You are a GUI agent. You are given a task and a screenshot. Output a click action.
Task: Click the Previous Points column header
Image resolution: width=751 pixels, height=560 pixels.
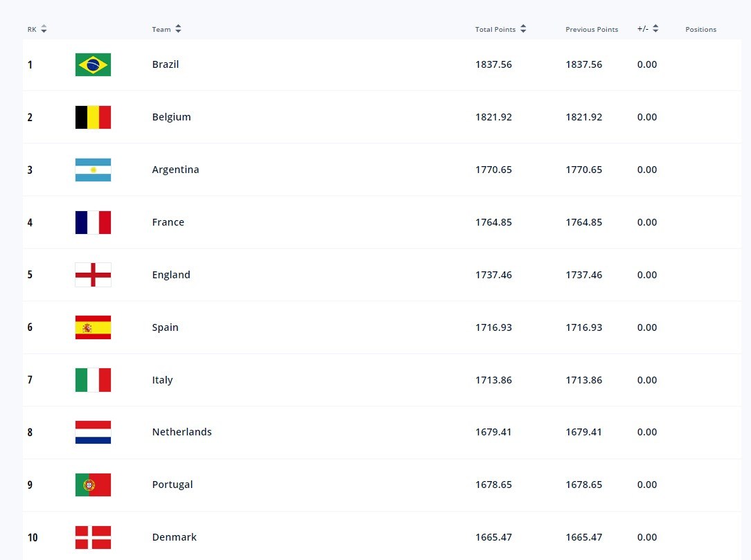pos(592,29)
